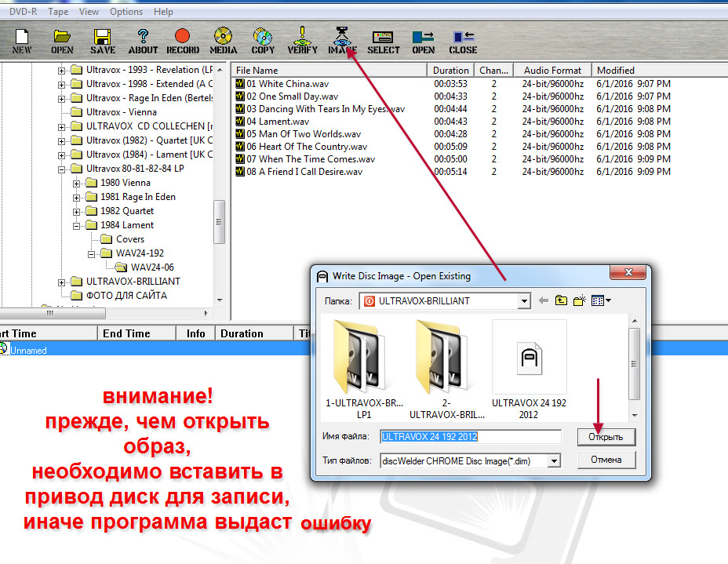728x564 pixels.
Task: Click the COPY disc toolbar icon
Action: point(263,42)
